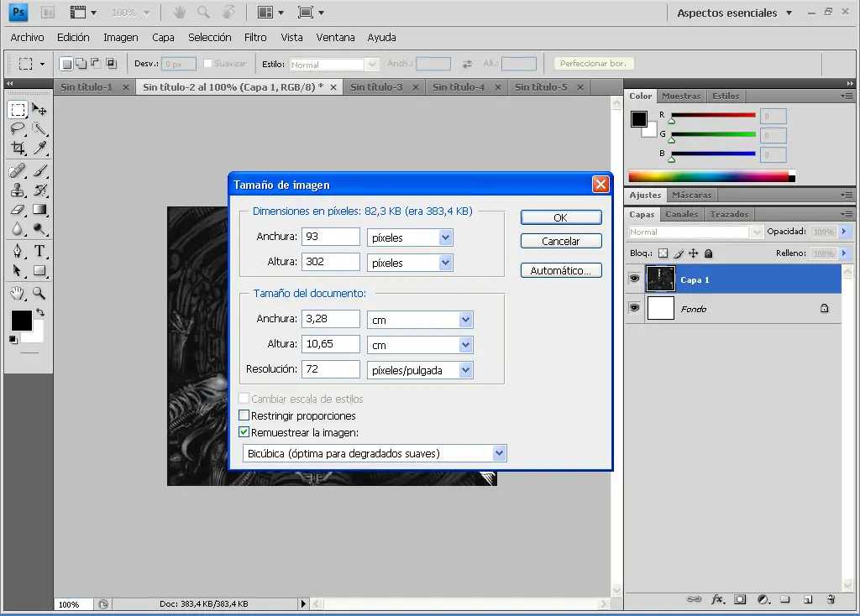The width and height of the screenshot is (860, 616).
Task: Enable Restringir proporciones checkbox
Action: (244, 415)
